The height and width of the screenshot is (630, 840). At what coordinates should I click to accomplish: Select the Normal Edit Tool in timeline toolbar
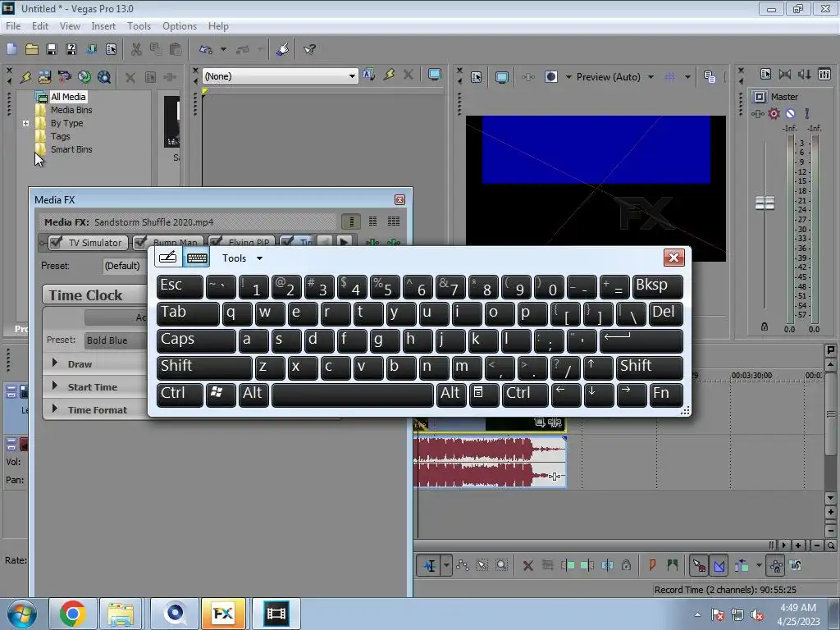(x=430, y=565)
